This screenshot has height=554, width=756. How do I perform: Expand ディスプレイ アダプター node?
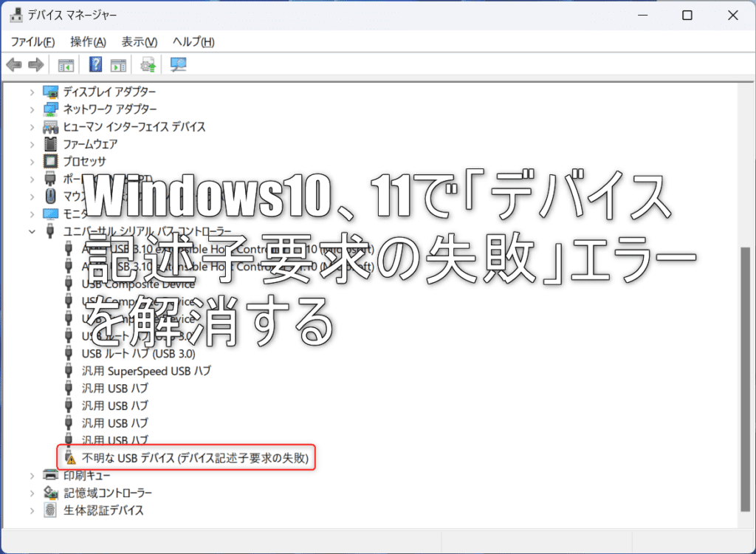32,92
